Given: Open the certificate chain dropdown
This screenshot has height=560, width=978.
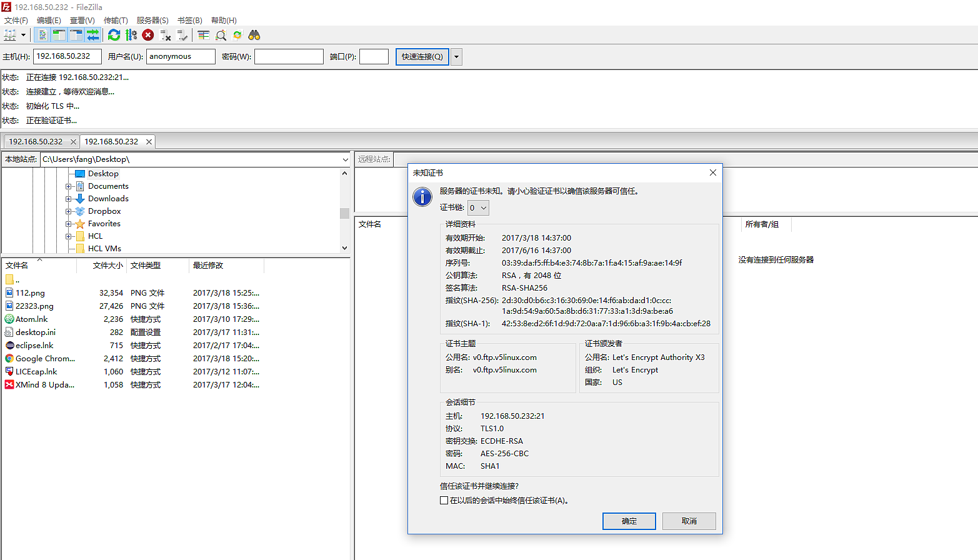Looking at the screenshot, I should point(478,208).
